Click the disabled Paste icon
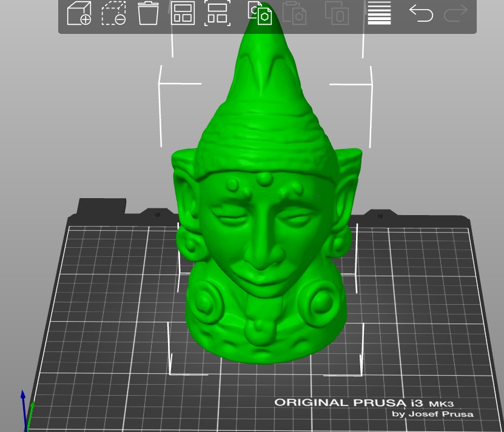Screen dimensions: 504x432 click(294, 13)
